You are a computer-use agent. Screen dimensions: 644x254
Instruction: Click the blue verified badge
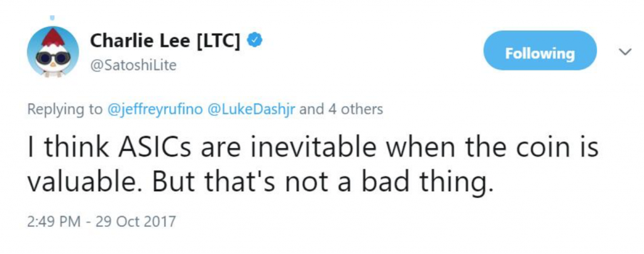(255, 41)
